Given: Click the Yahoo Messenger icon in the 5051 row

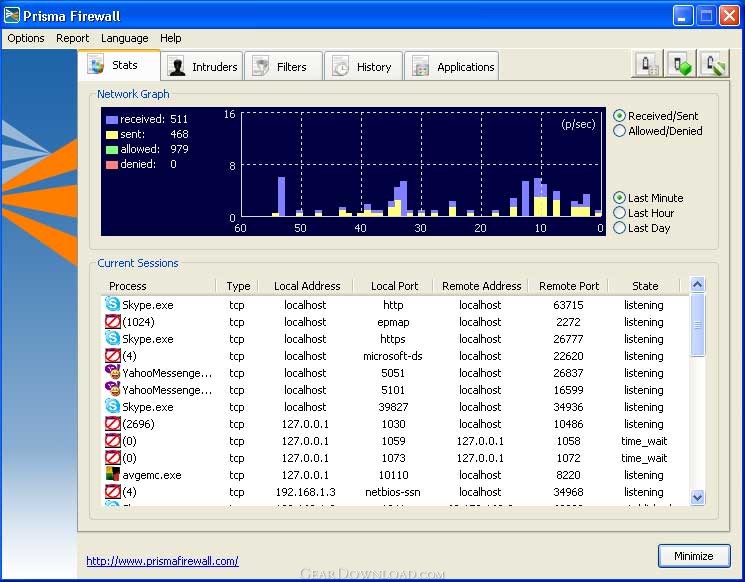Looking at the screenshot, I should click(x=113, y=372).
